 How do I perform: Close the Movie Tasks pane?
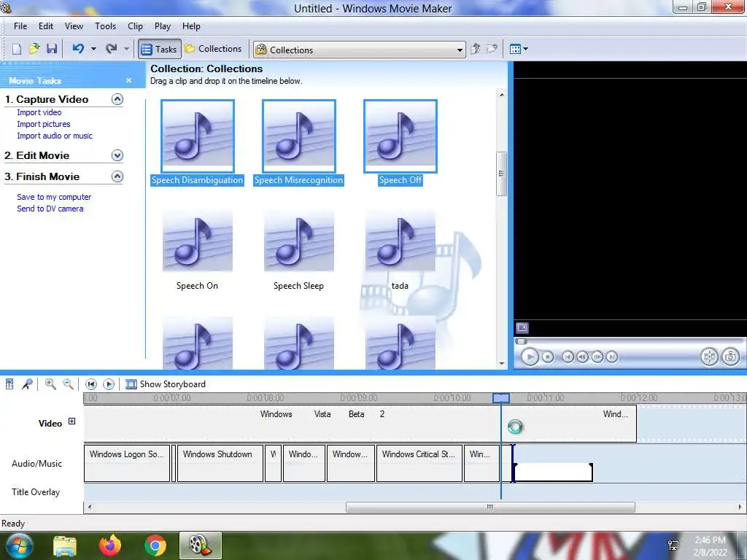tap(128, 80)
